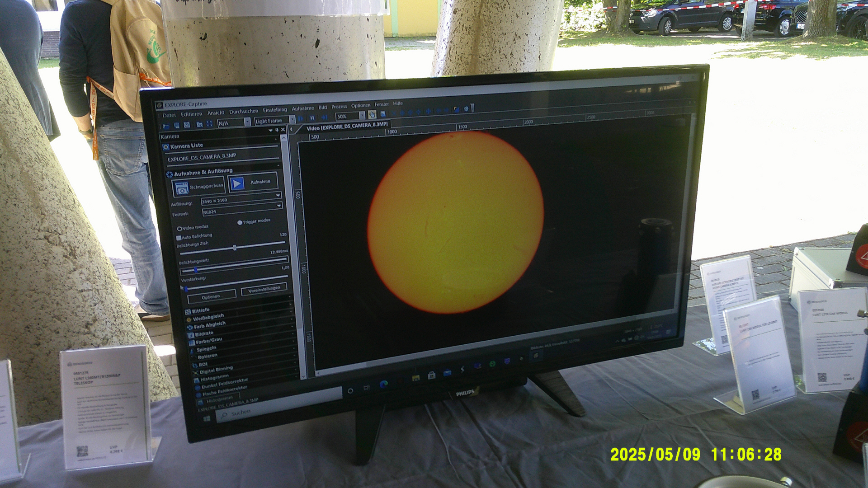The width and height of the screenshot is (868, 488).
Task: Click the image icon next to hand tool
Action: pyautogui.click(x=382, y=114)
